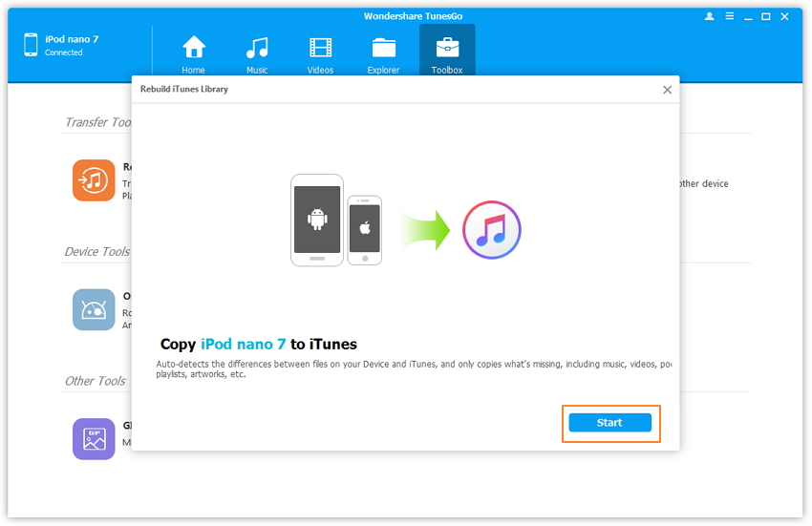Click the orange Rebuild iTunes Library icon

pyautogui.click(x=94, y=179)
